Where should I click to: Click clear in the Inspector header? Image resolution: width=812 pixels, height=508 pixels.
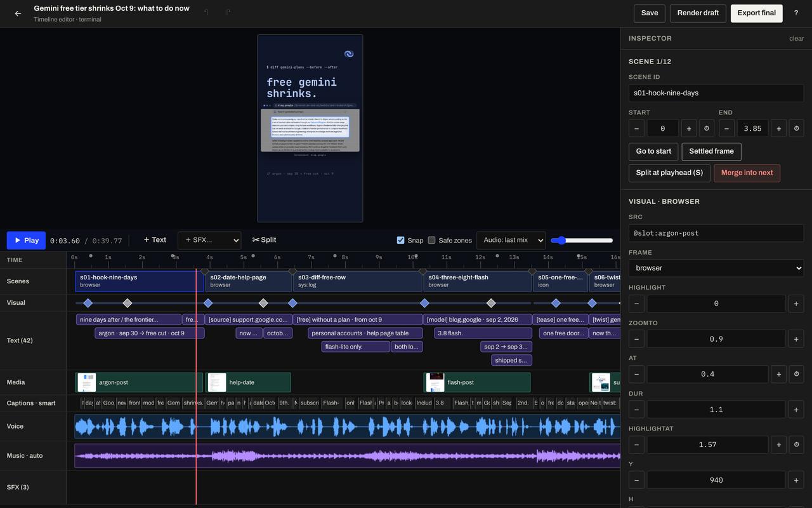[x=796, y=39]
